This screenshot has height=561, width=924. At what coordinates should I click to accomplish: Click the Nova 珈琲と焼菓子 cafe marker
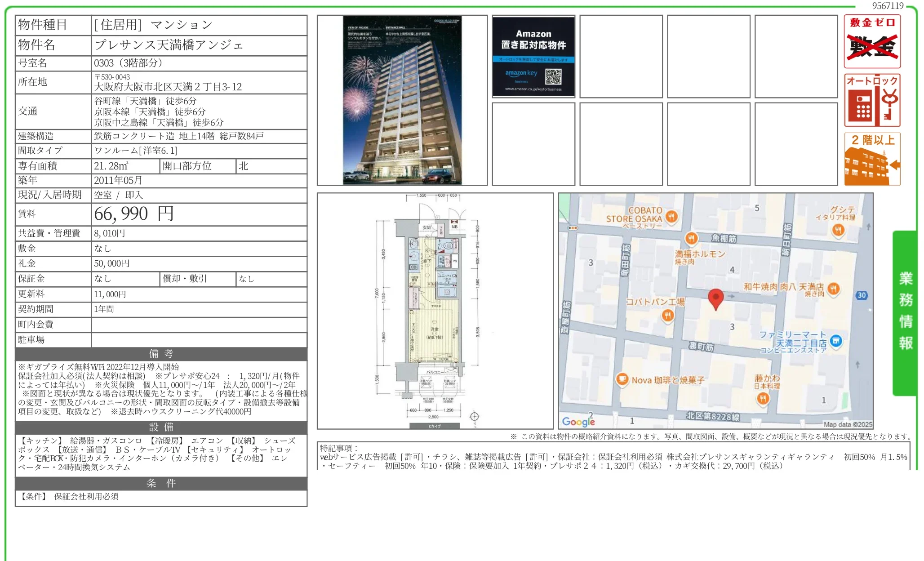coord(622,379)
